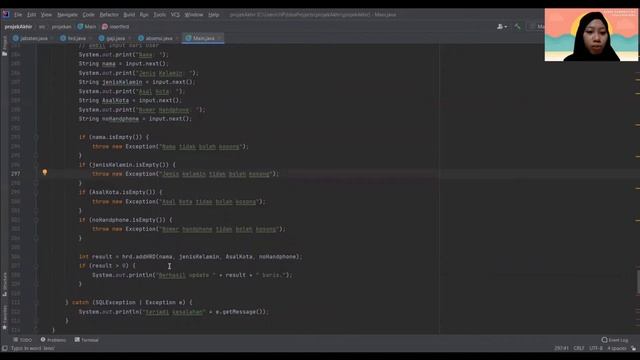Image resolution: width=640 pixels, height=360 pixels.
Task: Click the IntelliJ IDEA logo icon
Action: pos(6,14)
